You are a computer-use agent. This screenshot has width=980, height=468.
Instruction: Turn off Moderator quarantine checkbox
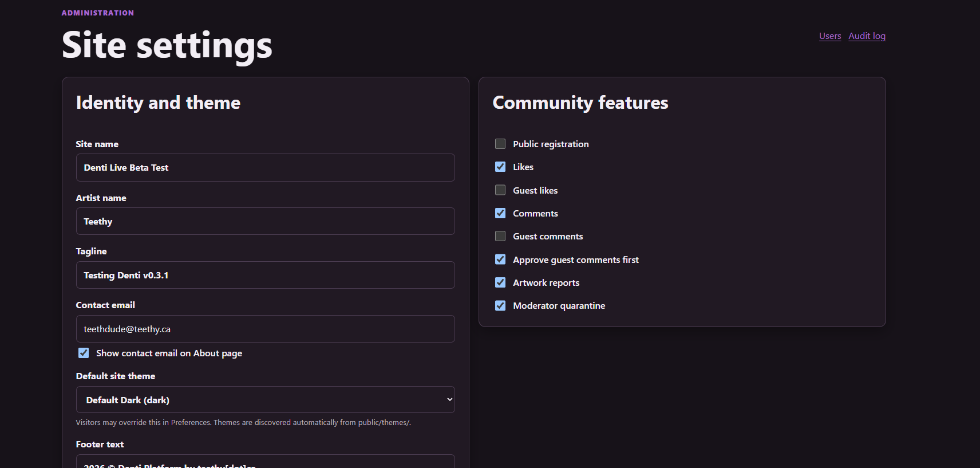pyautogui.click(x=500, y=305)
